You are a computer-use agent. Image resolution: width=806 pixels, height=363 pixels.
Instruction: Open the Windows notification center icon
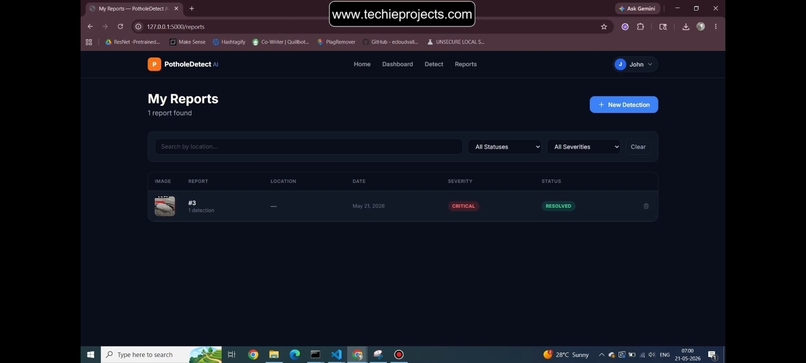(712, 355)
